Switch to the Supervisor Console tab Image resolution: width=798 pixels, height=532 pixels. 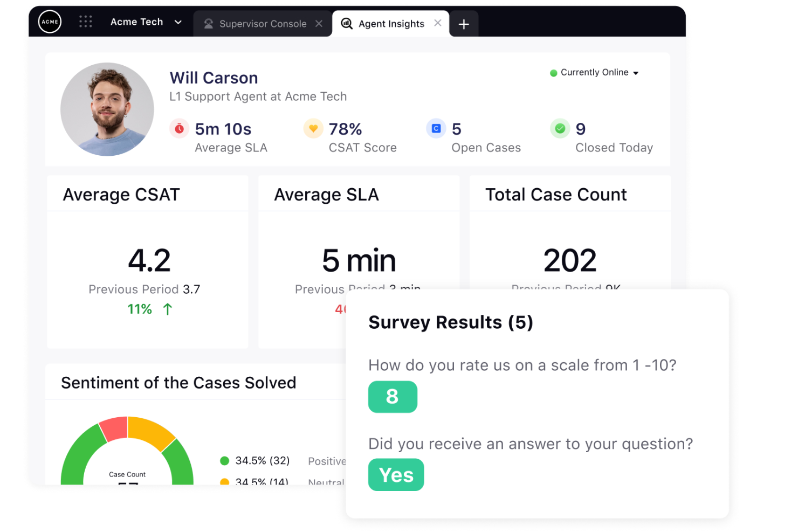coord(263,24)
